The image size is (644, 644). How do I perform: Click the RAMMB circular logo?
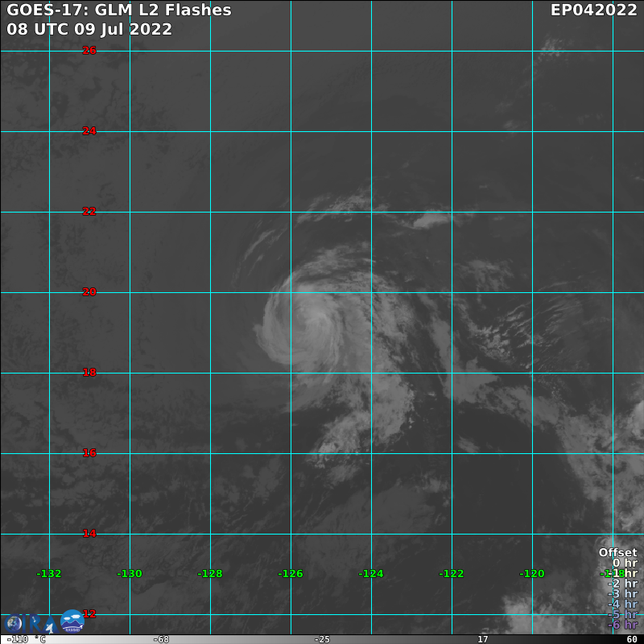pyautogui.click(x=72, y=621)
